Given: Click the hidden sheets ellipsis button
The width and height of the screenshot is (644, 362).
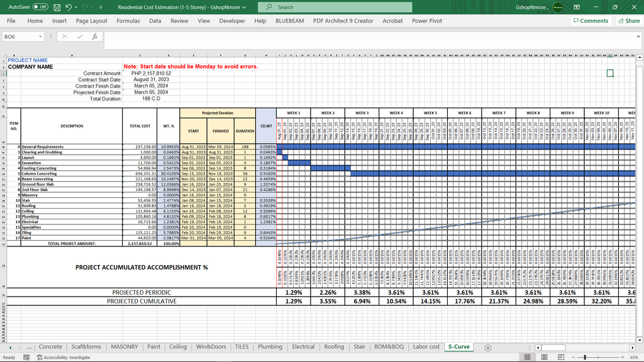Looking at the screenshot, I should click(x=29, y=348).
